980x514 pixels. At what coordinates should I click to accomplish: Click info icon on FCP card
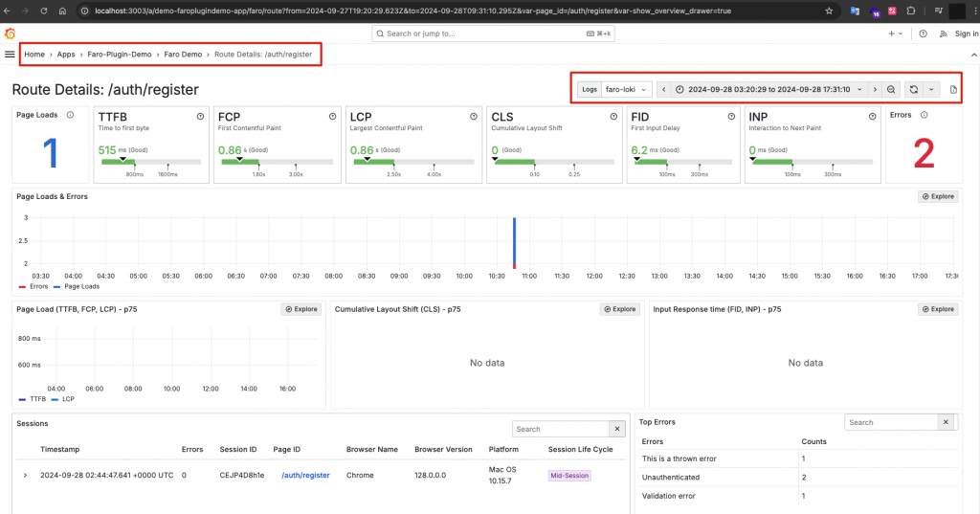[332, 117]
